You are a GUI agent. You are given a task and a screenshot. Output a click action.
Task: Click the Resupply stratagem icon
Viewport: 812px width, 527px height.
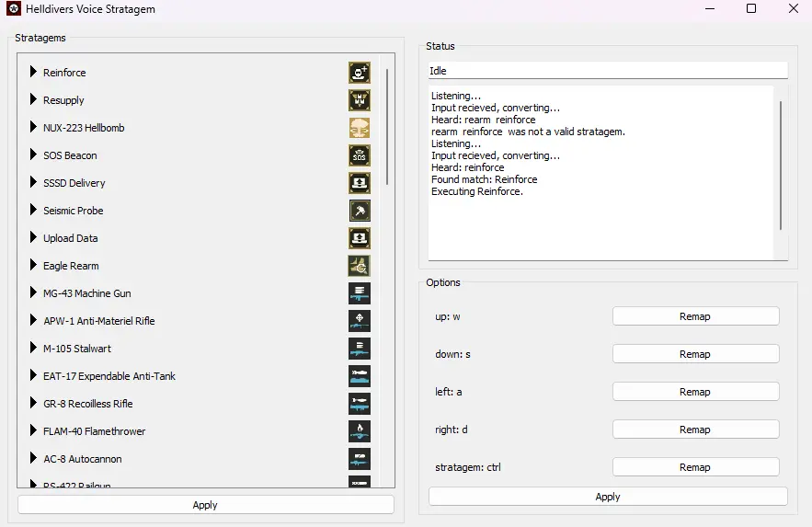click(360, 100)
